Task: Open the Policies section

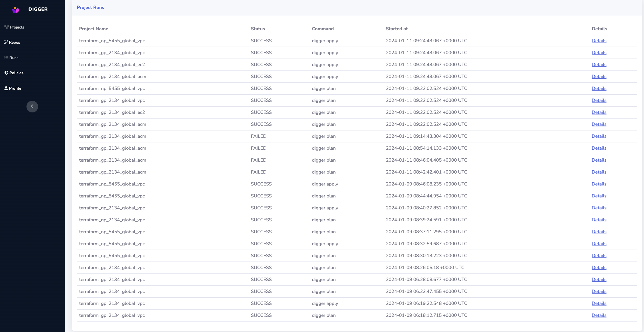Action: [16, 73]
